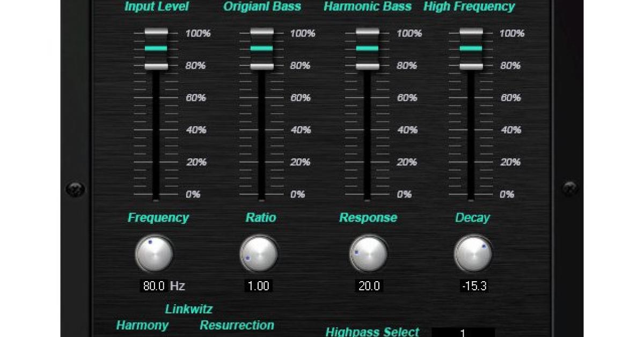The image size is (644, 337).
Task: Click 0% mark on High Frequency scale
Action: pos(507,194)
